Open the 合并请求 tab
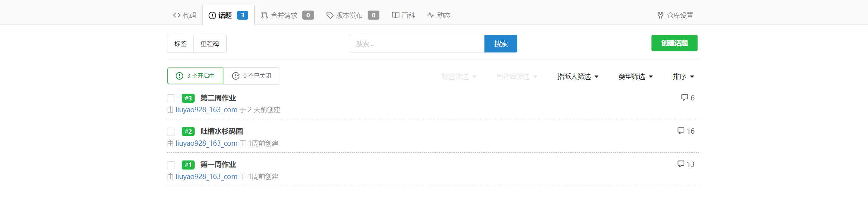The image size is (868, 222). tap(287, 15)
